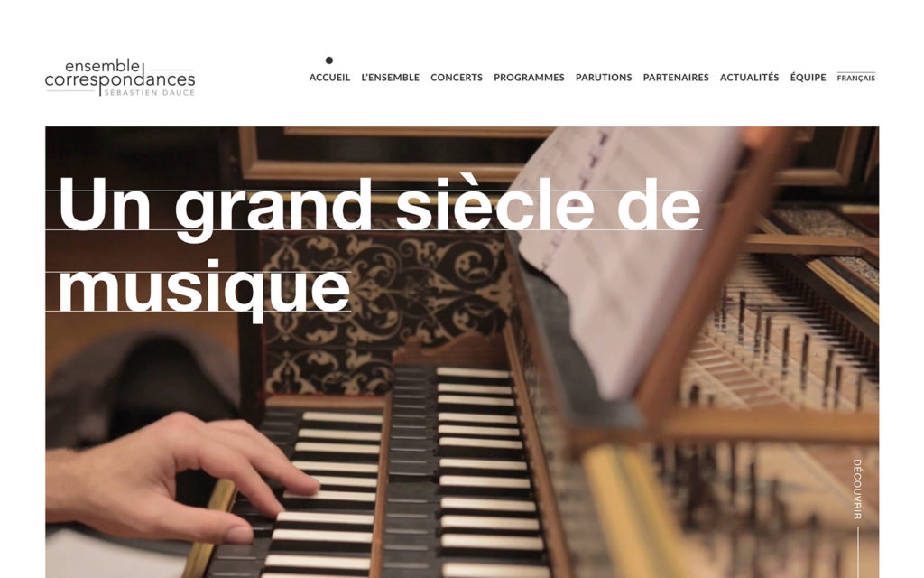Image resolution: width=924 pixels, height=578 pixels.
Task: Click the vertical line below Découvrir
Action: [857, 552]
